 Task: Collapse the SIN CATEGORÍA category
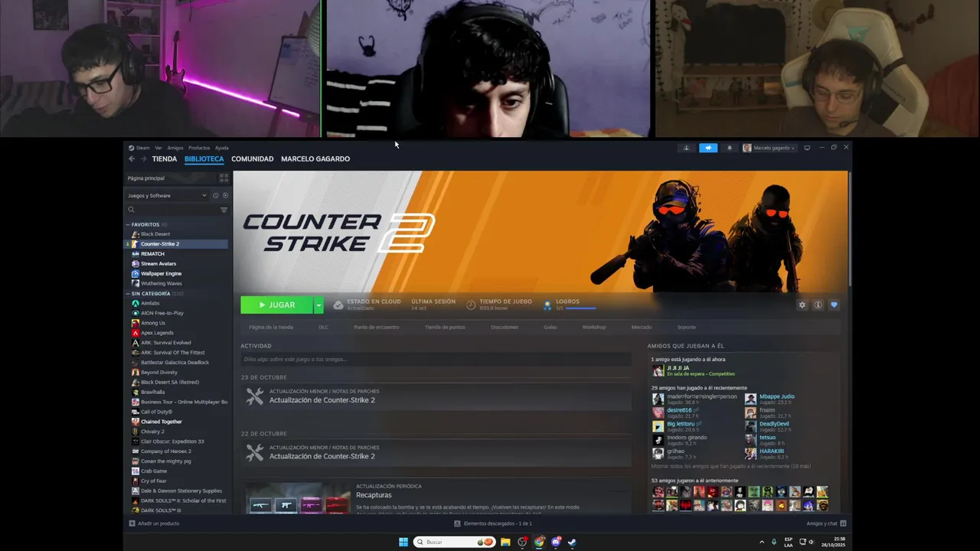tap(128, 293)
